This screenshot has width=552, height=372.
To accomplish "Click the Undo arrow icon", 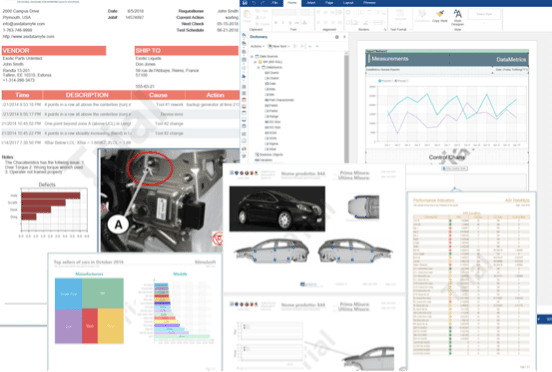I will 253,3.
